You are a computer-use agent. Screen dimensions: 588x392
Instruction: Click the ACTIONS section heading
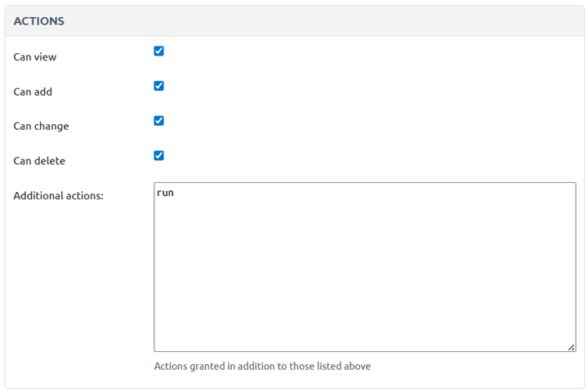[39, 21]
